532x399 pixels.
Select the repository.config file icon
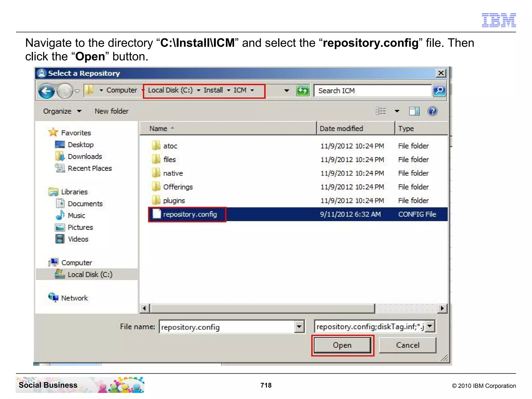157,214
